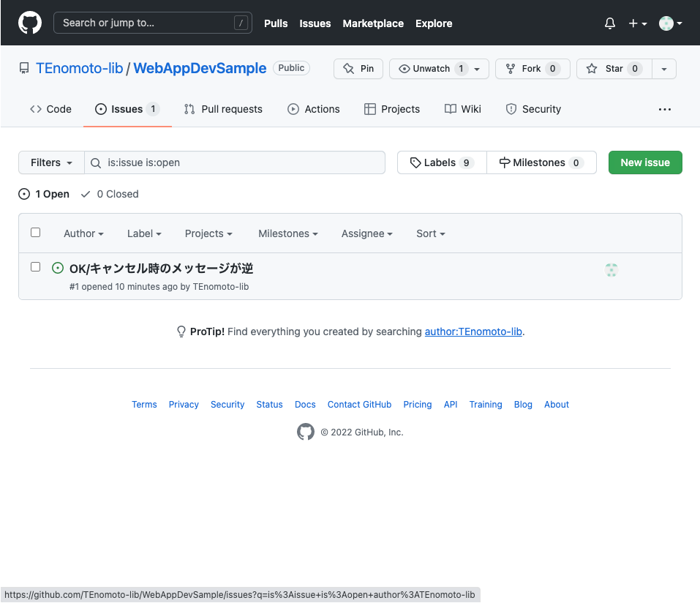Image resolution: width=700 pixels, height=603 pixels.
Task: Tick the checkbox for issue #1
Action: coord(35,266)
